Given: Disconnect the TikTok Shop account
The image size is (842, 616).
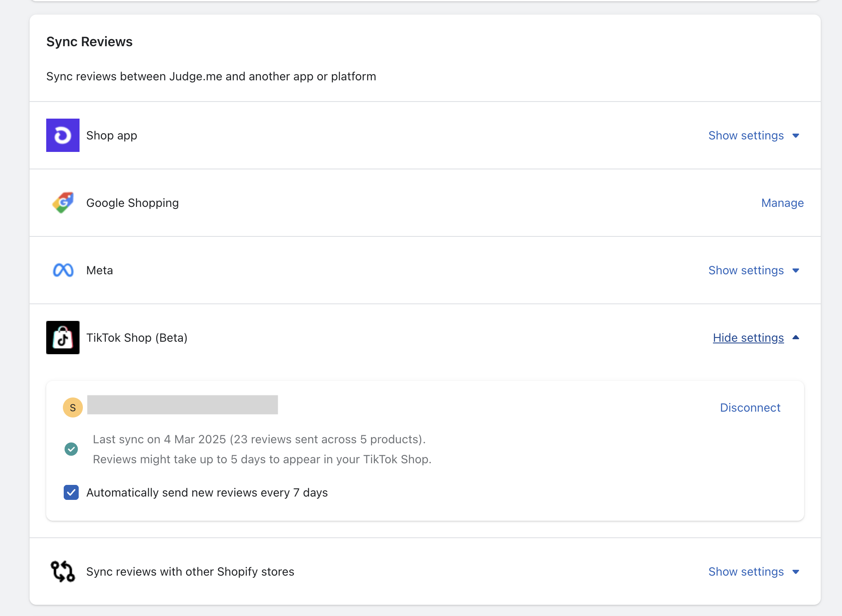Looking at the screenshot, I should point(750,407).
